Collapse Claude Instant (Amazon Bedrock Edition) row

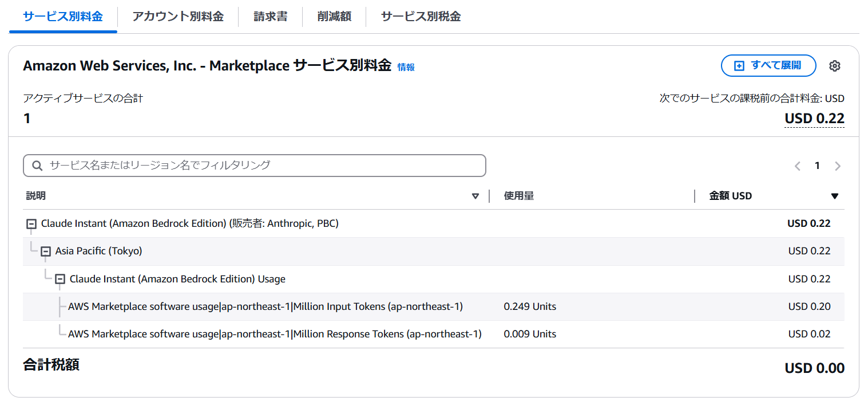coord(31,224)
